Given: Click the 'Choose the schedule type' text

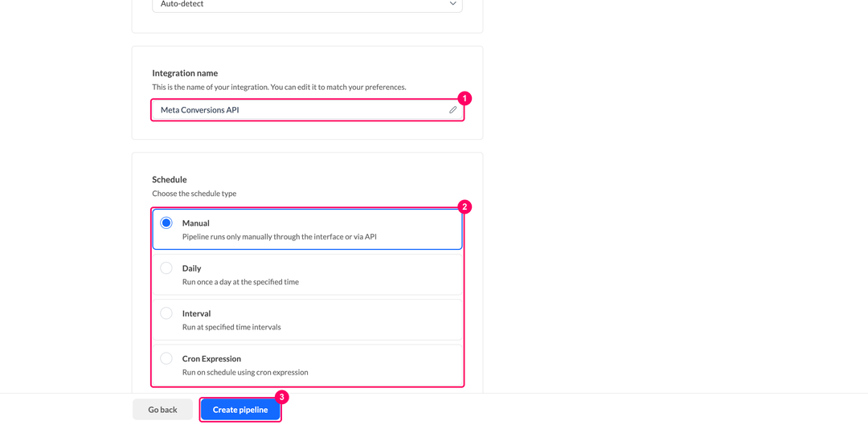Looking at the screenshot, I should (x=194, y=194).
